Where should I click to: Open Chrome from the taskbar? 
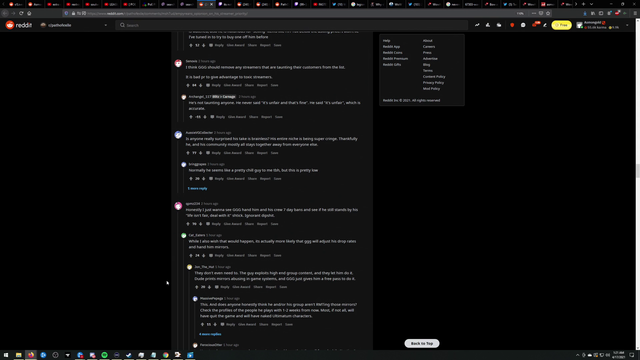click(166, 355)
